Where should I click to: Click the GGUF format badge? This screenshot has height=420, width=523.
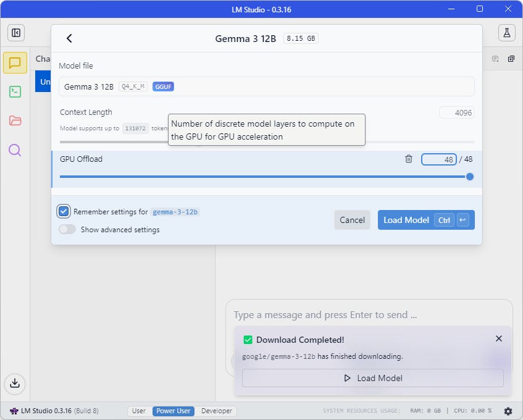click(x=163, y=86)
